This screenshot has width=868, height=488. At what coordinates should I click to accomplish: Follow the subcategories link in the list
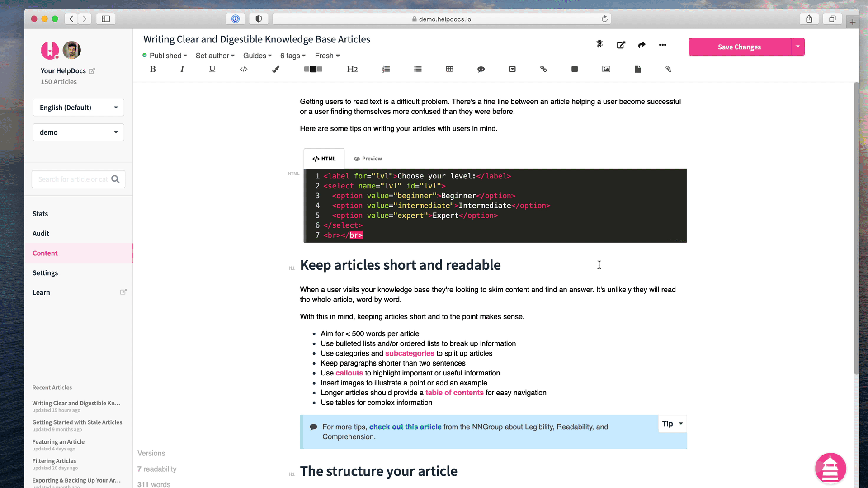[409, 353]
